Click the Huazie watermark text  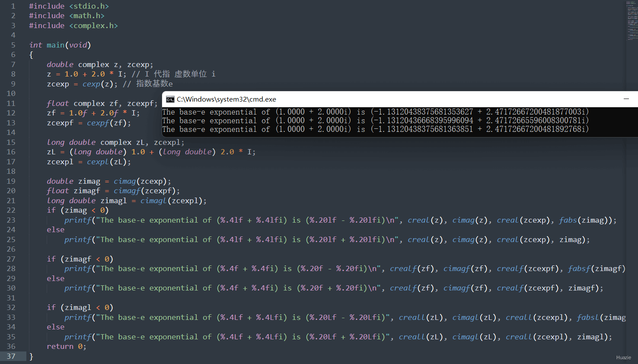click(x=624, y=358)
